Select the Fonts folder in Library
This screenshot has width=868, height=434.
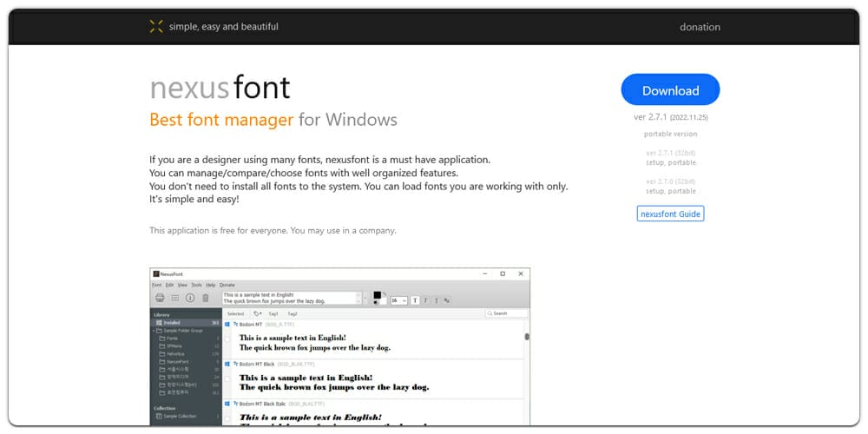click(x=172, y=339)
